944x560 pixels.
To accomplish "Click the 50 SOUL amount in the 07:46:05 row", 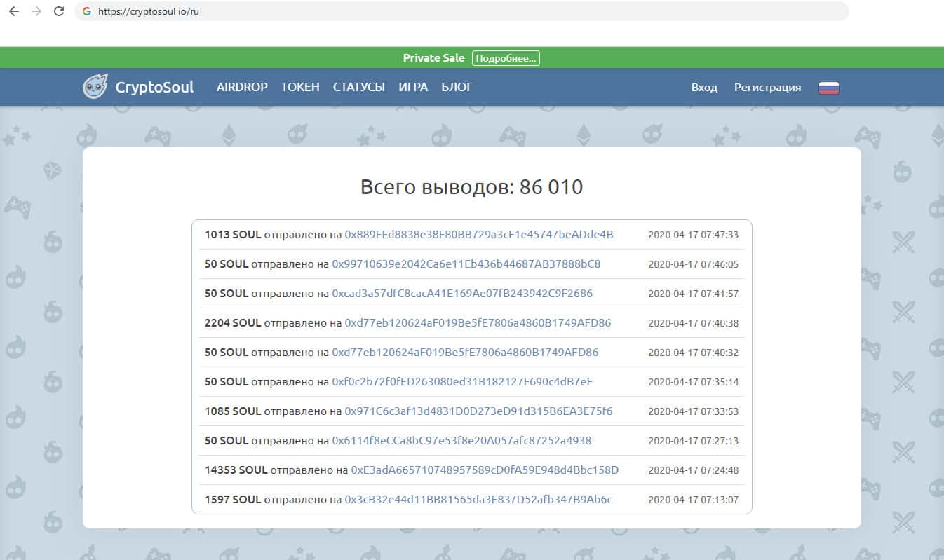I will 227,264.
